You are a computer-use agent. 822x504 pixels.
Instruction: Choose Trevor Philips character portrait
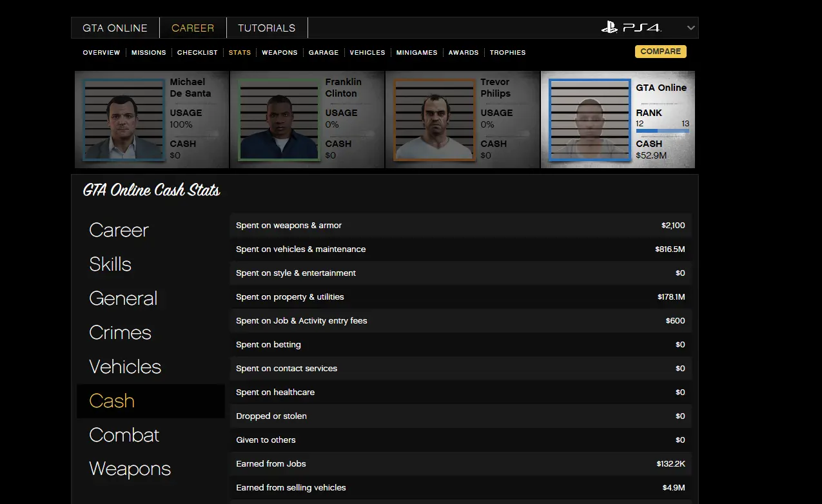(434, 120)
